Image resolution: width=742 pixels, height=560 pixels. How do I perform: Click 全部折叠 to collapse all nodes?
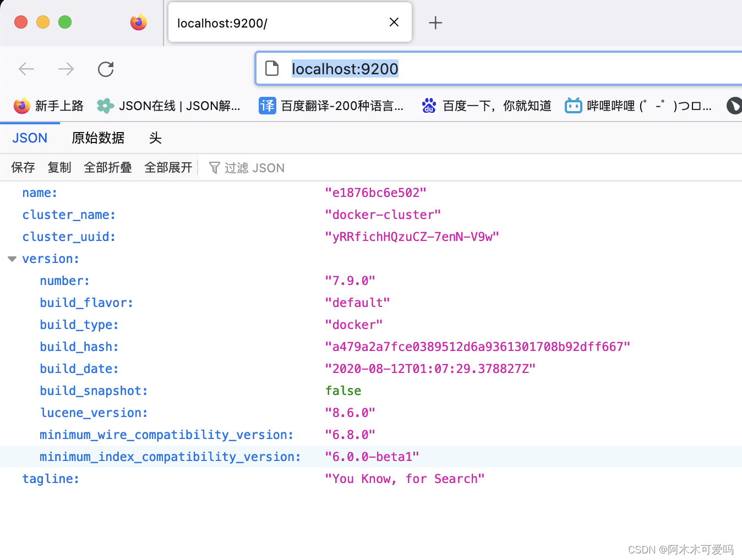coord(108,167)
